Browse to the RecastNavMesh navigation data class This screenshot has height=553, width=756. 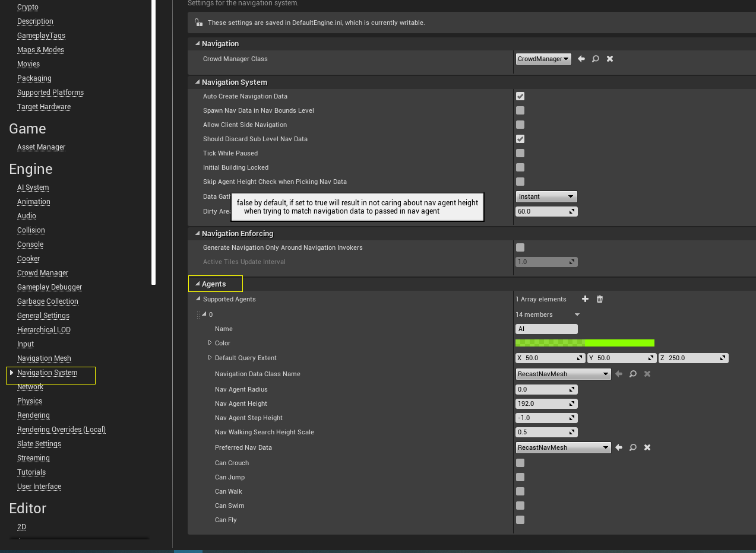click(632, 374)
